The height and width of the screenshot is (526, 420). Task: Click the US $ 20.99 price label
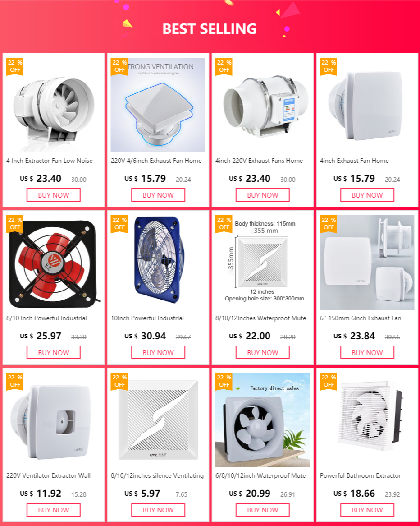click(250, 494)
